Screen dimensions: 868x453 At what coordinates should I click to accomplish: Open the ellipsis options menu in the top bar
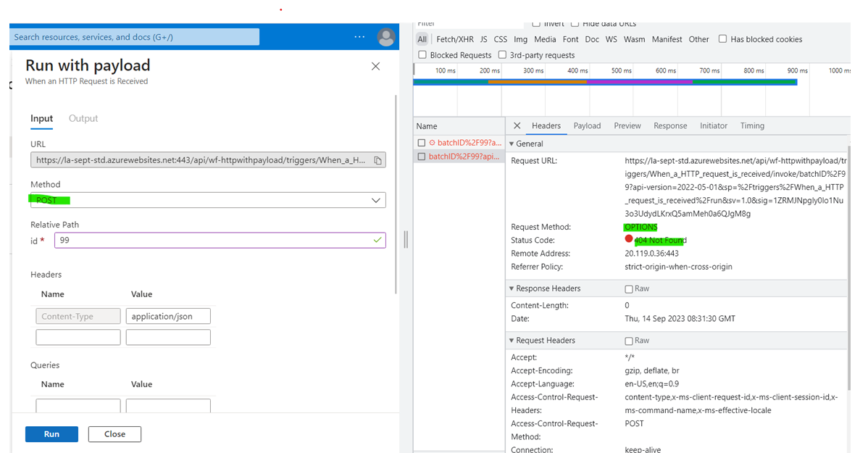[x=359, y=37]
